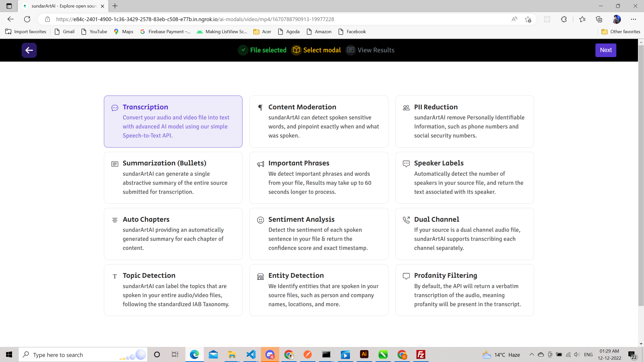Click the Dual Channel phone icon
This screenshot has height=362, width=644.
(406, 220)
